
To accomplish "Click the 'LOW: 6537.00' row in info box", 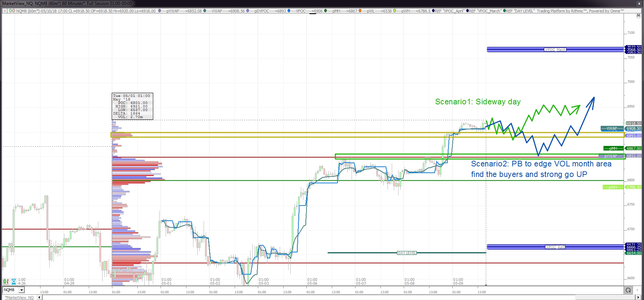I will tap(133, 110).
